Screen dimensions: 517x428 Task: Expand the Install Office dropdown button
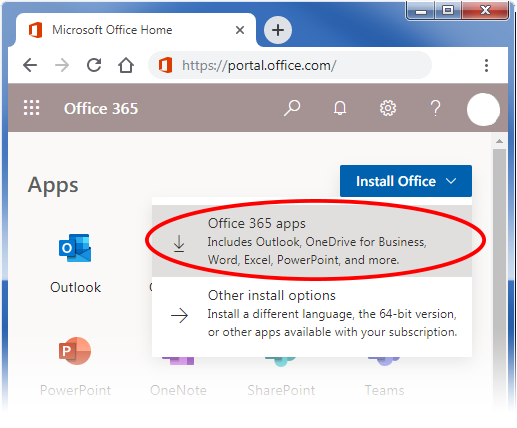[406, 181]
